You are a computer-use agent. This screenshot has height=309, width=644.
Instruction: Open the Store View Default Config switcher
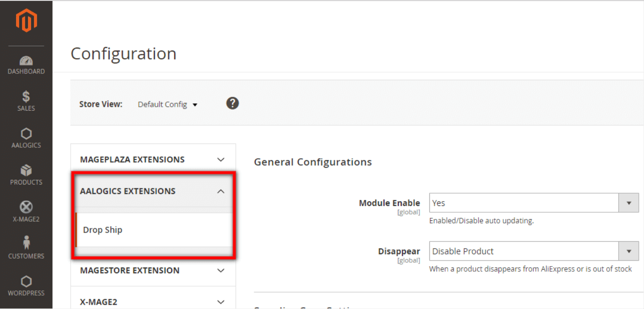tap(167, 104)
